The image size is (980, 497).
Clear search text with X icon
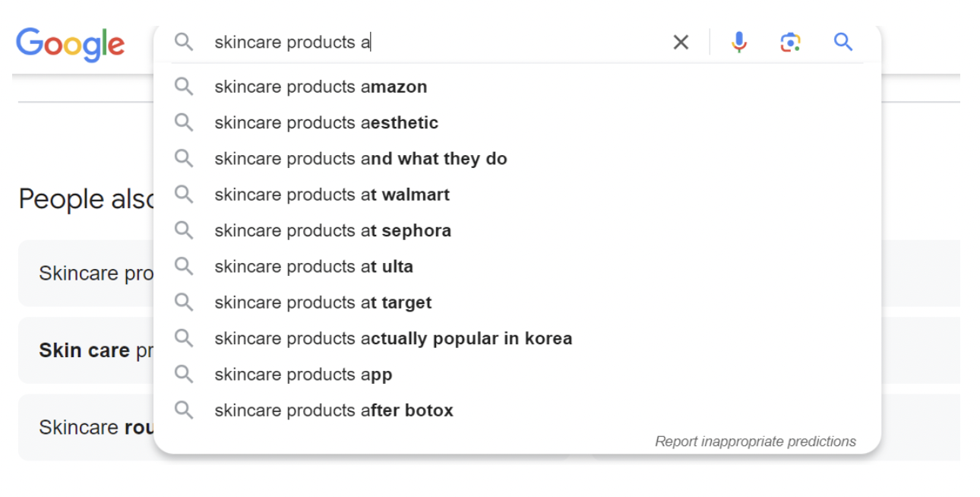(681, 43)
